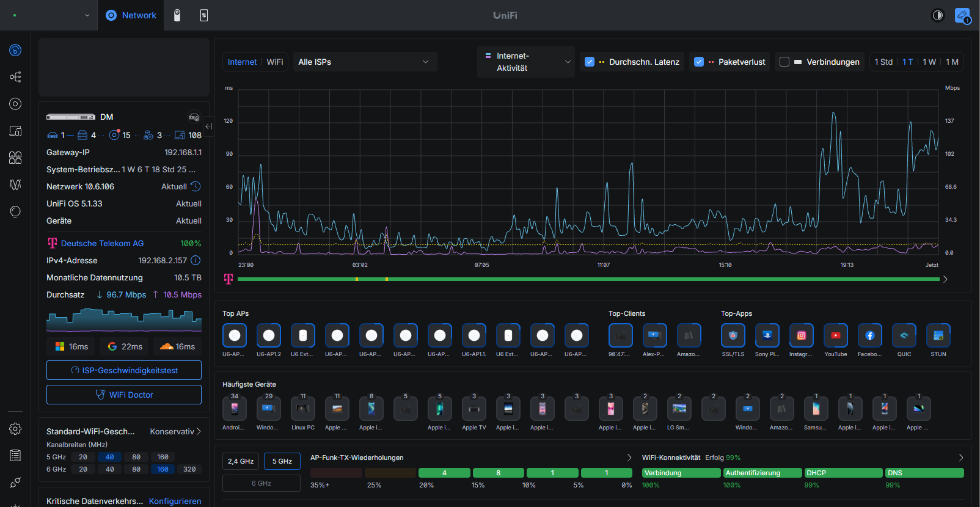Switch to the Internet chart tab

(242, 62)
